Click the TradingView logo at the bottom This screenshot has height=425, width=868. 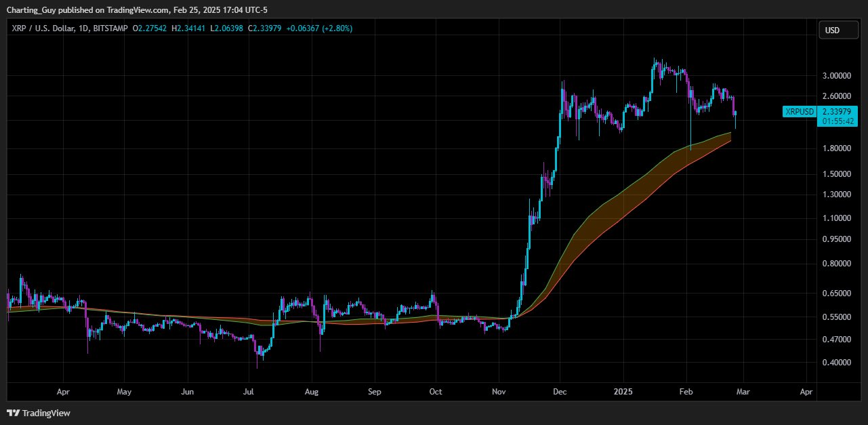tap(39, 413)
